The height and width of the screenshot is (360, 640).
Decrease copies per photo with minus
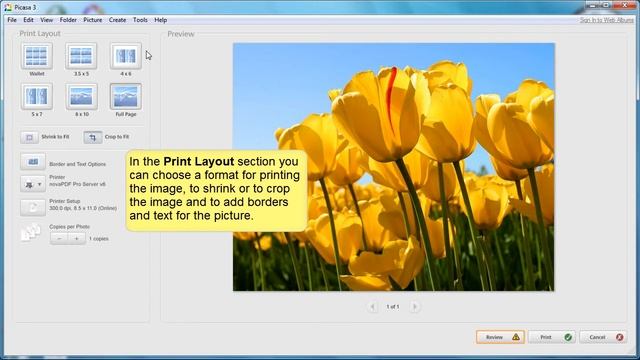tap(59, 238)
